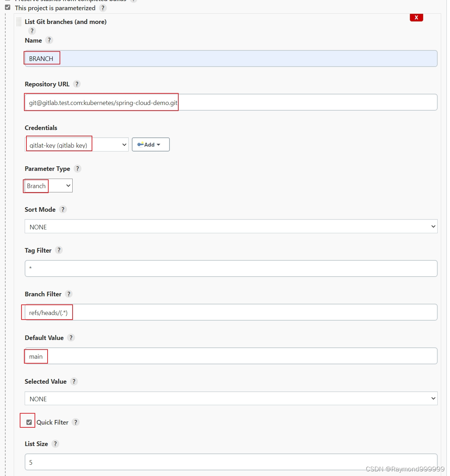Focus the Default Value input containing main

pyautogui.click(x=231, y=356)
